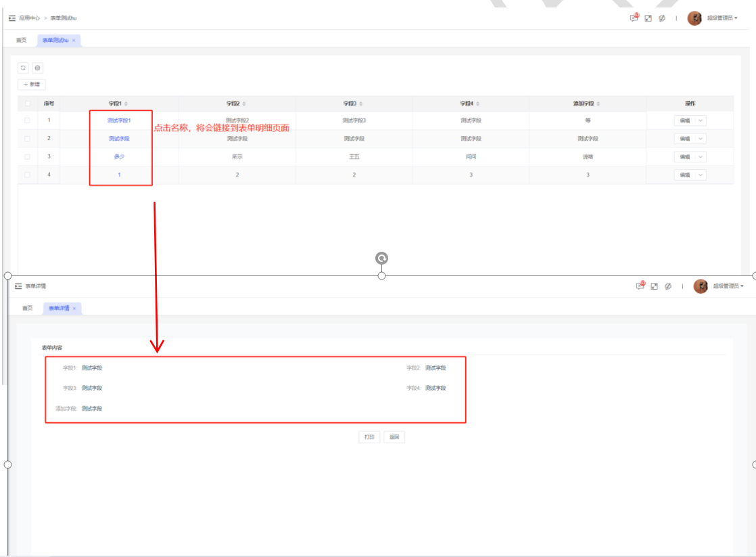Click the refresh icon above the 新增 button
Image resolution: width=756 pixels, height=557 pixels.
pyautogui.click(x=23, y=68)
